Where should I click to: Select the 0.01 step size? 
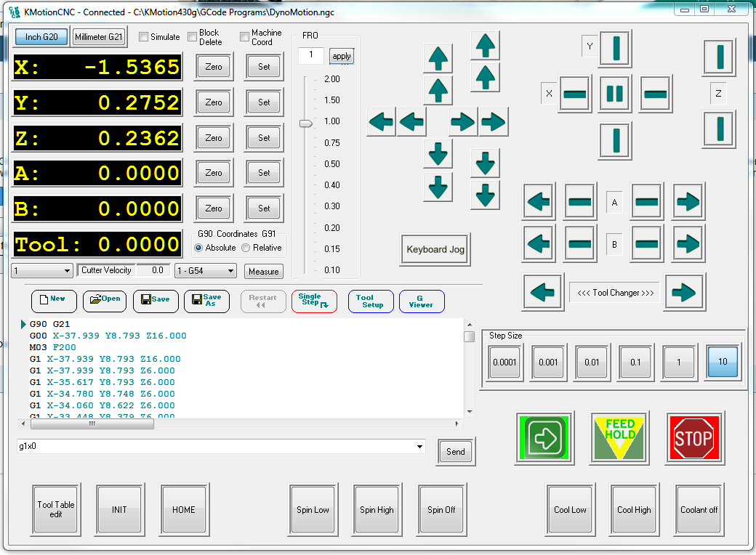pyautogui.click(x=592, y=362)
